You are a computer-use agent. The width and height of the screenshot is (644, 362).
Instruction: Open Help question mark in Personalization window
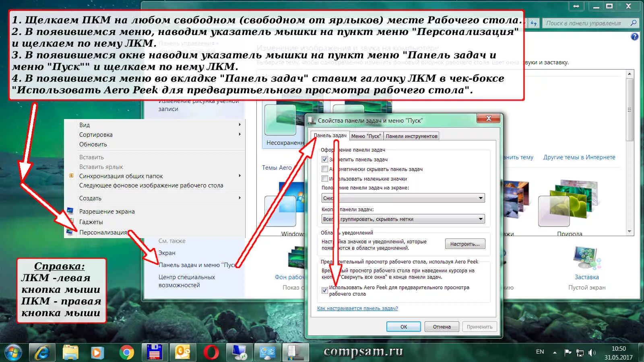coord(634,37)
